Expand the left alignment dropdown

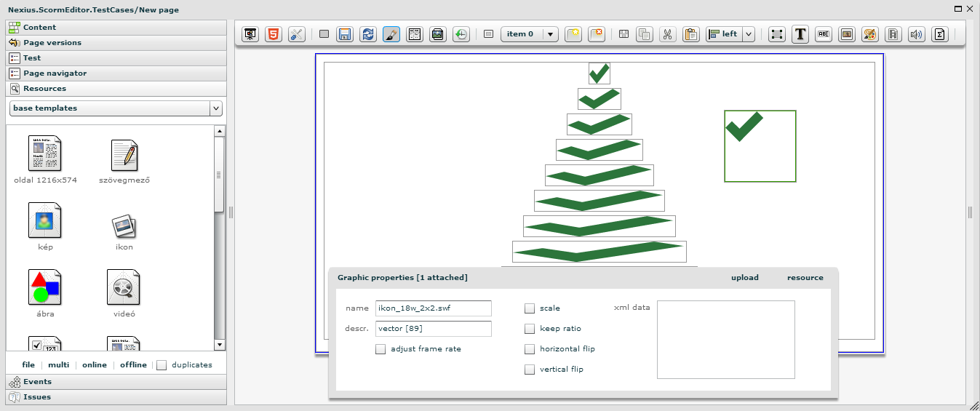pos(748,34)
